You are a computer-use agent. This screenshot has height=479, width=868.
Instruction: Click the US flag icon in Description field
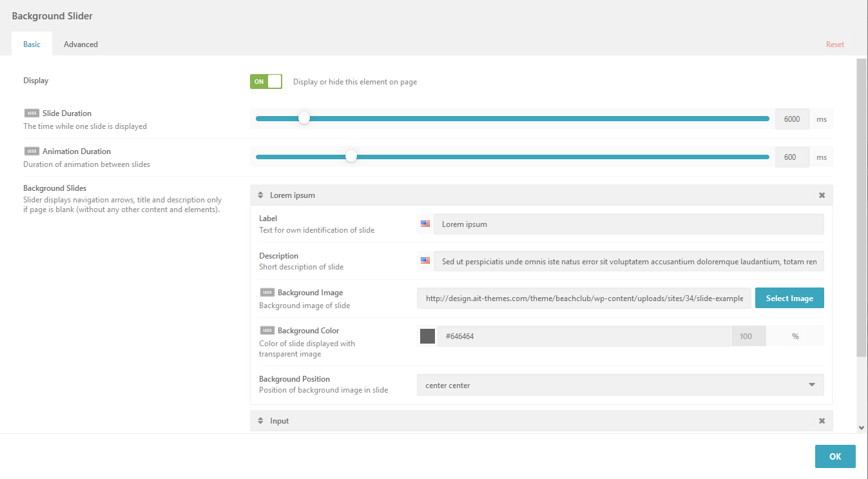[x=425, y=261]
